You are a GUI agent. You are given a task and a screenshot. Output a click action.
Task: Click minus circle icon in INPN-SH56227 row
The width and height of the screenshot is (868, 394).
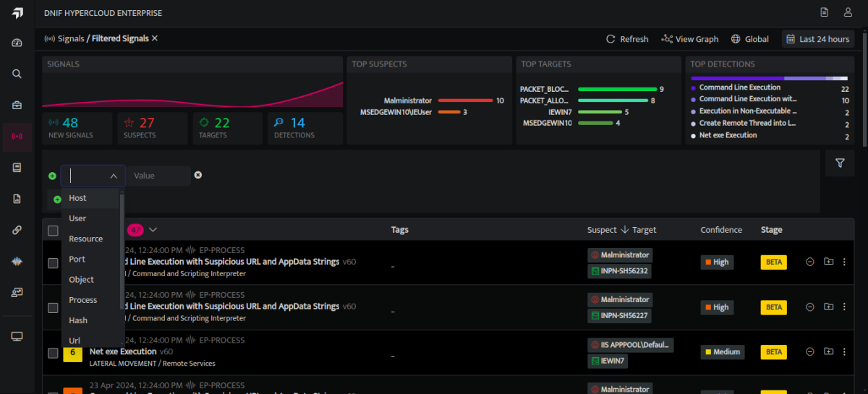click(810, 307)
